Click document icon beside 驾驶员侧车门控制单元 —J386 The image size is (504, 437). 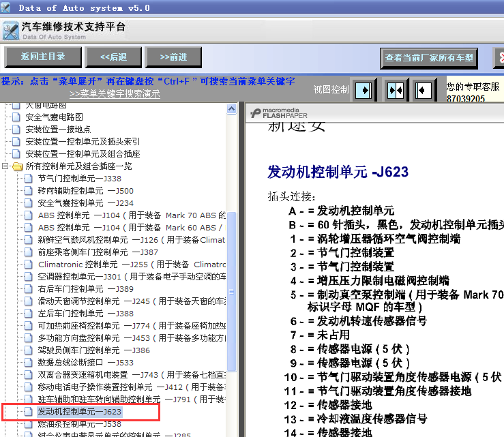[29, 350]
